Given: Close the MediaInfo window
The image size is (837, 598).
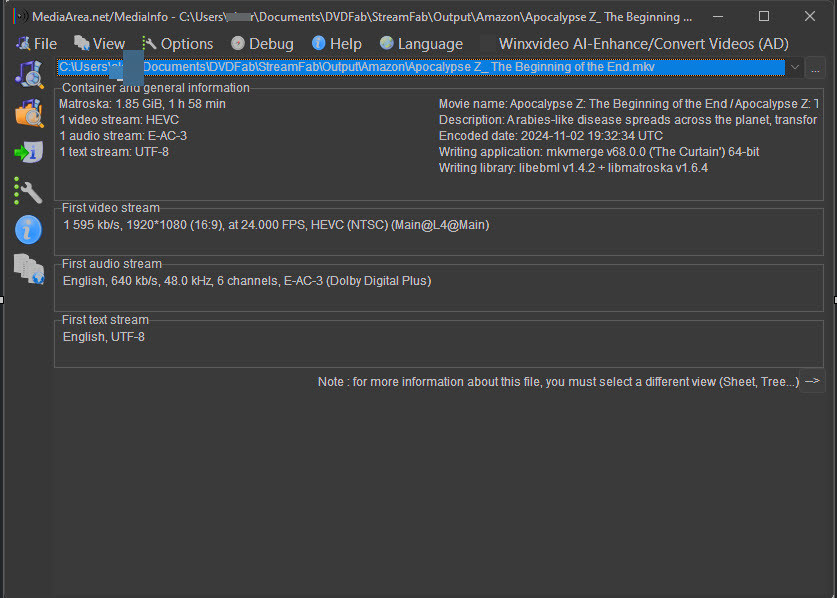Looking at the screenshot, I should [810, 17].
